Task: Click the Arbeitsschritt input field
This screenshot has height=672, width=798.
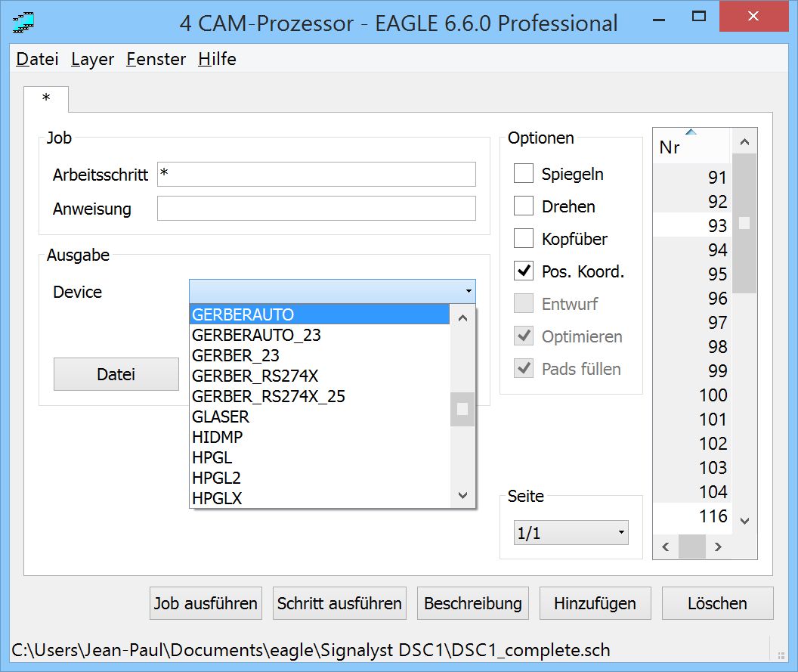Action: point(316,174)
